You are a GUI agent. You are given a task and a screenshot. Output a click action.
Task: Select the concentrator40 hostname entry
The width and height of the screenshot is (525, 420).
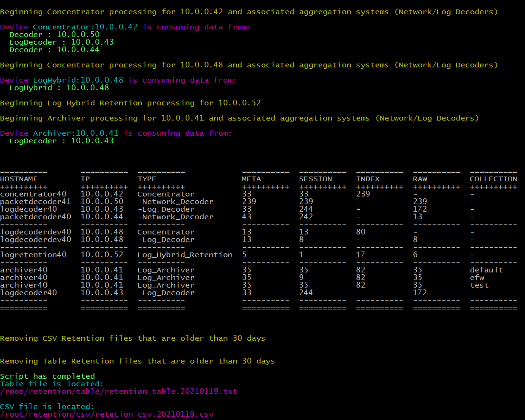click(x=28, y=194)
